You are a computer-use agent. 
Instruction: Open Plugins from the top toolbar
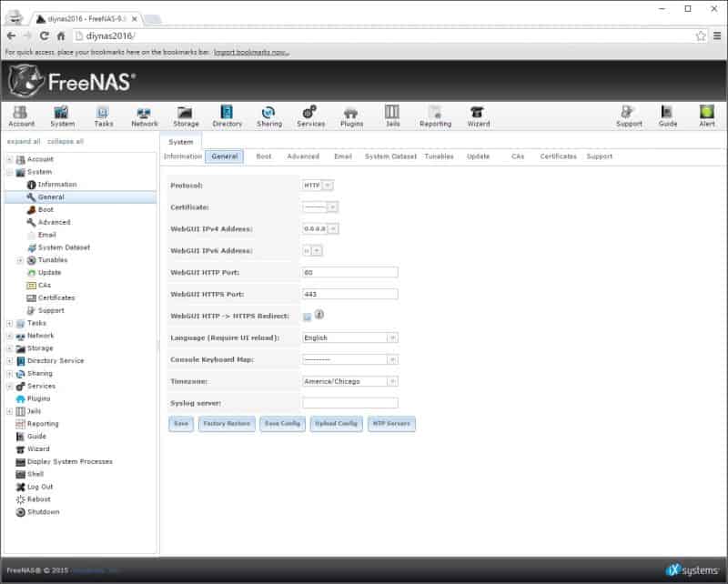[351, 116]
